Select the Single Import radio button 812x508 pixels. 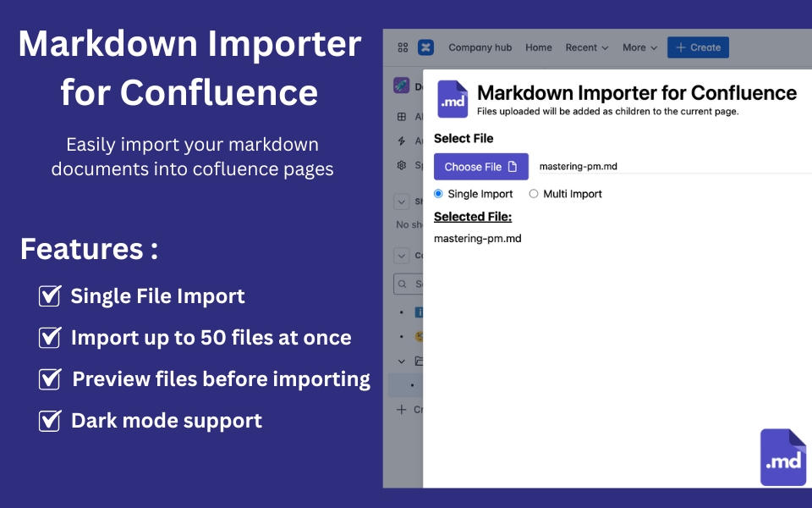pos(438,193)
